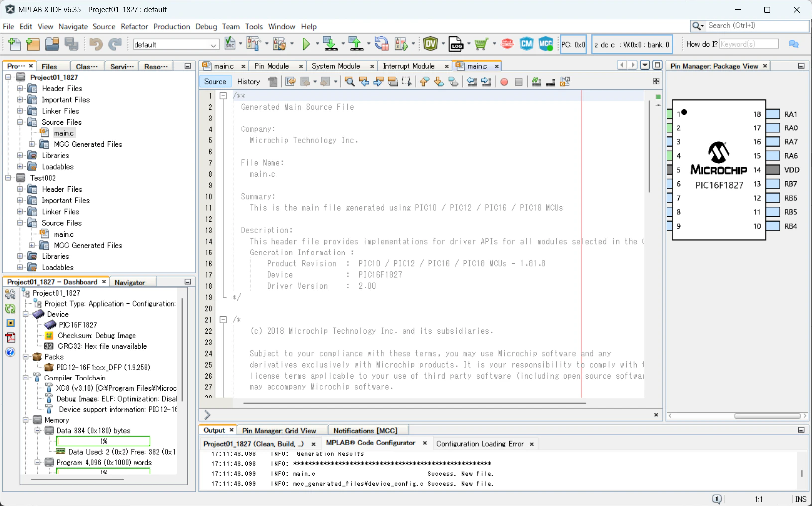This screenshot has height=506, width=812.
Task: Toggle pin RA7 box in package view
Action: point(773,142)
